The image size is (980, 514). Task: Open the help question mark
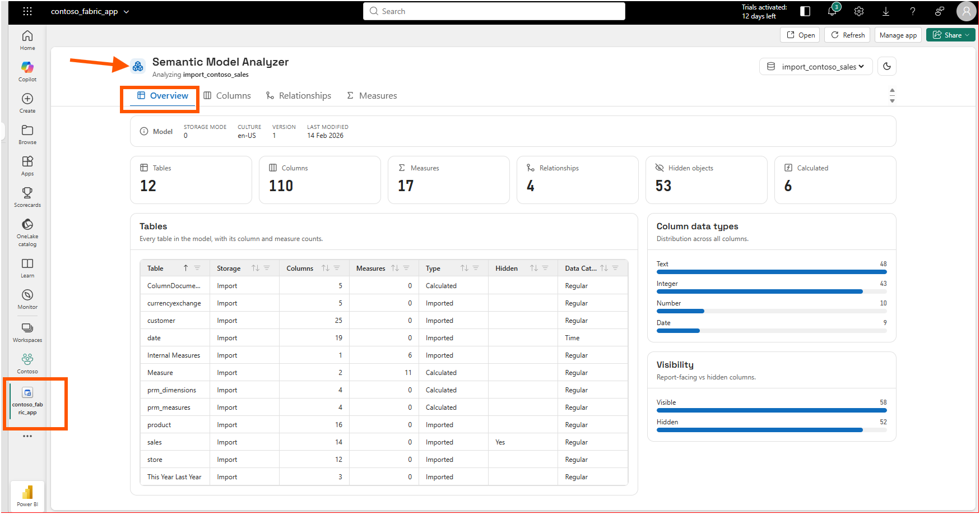(x=913, y=11)
